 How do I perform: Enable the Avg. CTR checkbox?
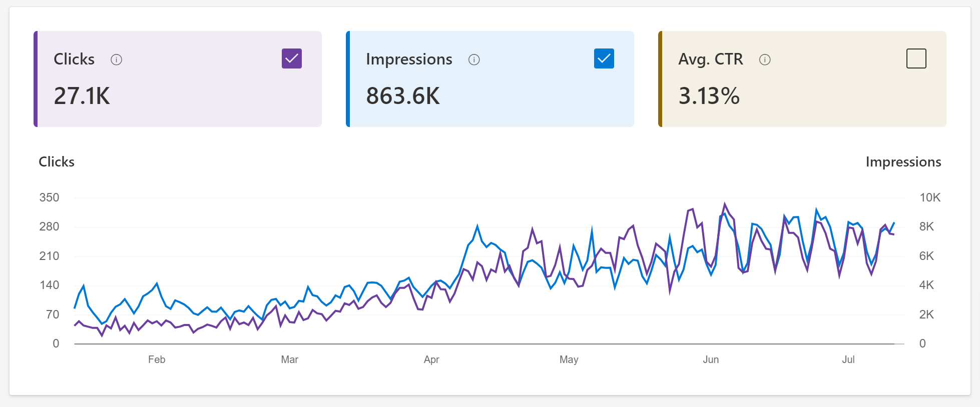(916, 58)
